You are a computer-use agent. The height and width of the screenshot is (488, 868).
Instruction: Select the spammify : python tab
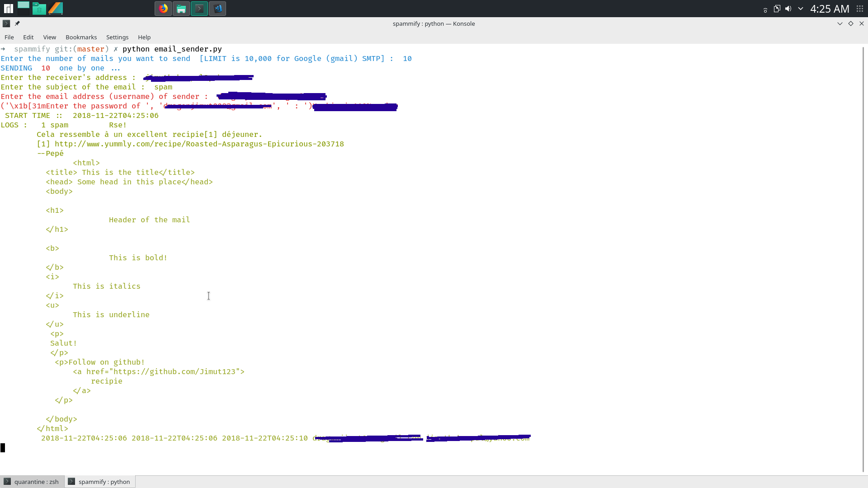[x=99, y=482]
